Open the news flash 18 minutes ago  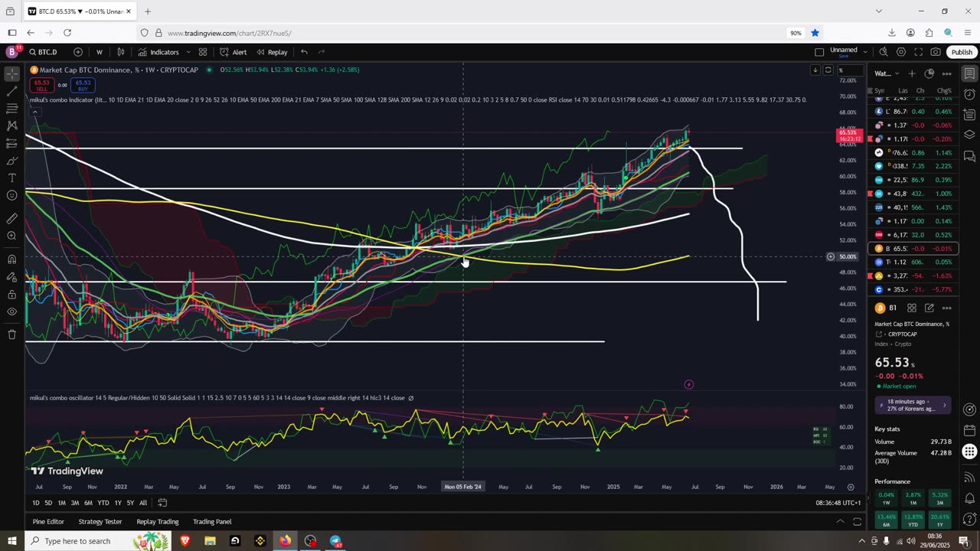(x=913, y=406)
